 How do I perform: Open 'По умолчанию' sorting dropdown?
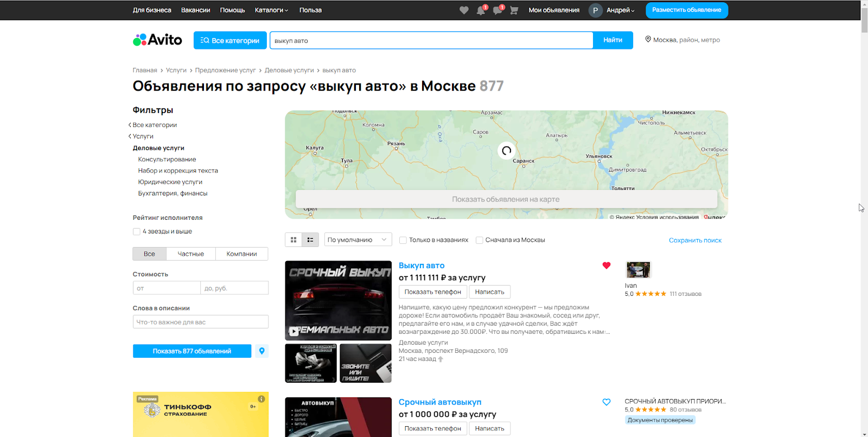[358, 240]
